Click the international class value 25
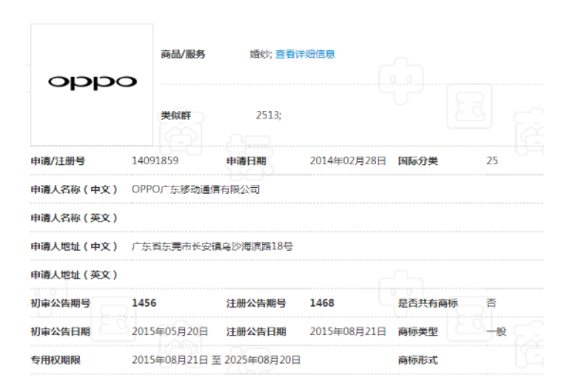This screenshot has width=563, height=392. coord(492,160)
